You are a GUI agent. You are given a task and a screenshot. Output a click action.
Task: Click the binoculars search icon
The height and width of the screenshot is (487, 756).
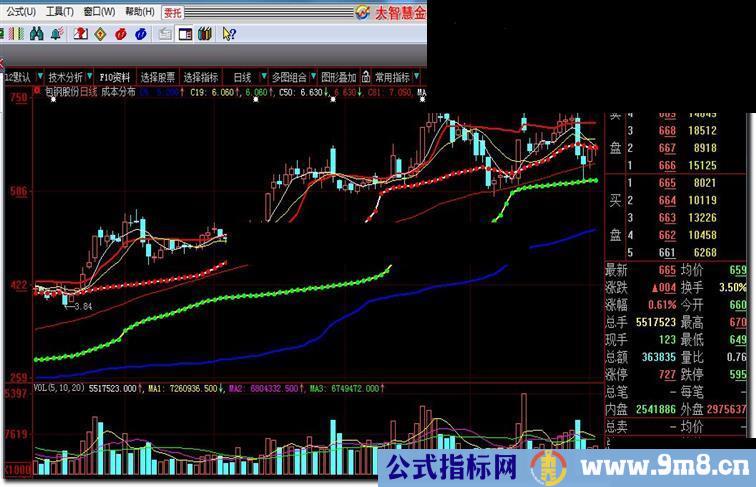(35, 34)
